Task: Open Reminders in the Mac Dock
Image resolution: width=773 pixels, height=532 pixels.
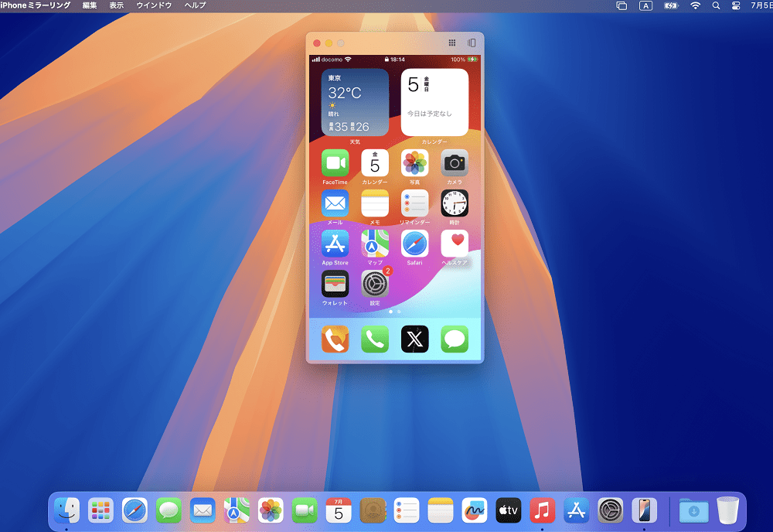Action: coord(407,510)
